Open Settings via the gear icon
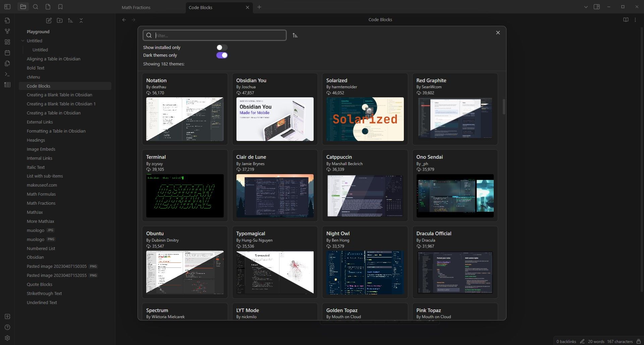 click(x=7, y=338)
